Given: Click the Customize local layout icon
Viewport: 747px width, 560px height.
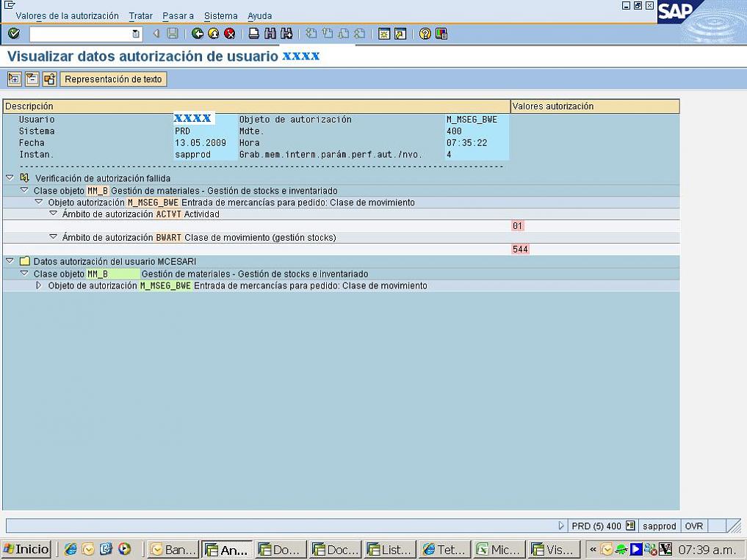Looking at the screenshot, I should [x=441, y=34].
